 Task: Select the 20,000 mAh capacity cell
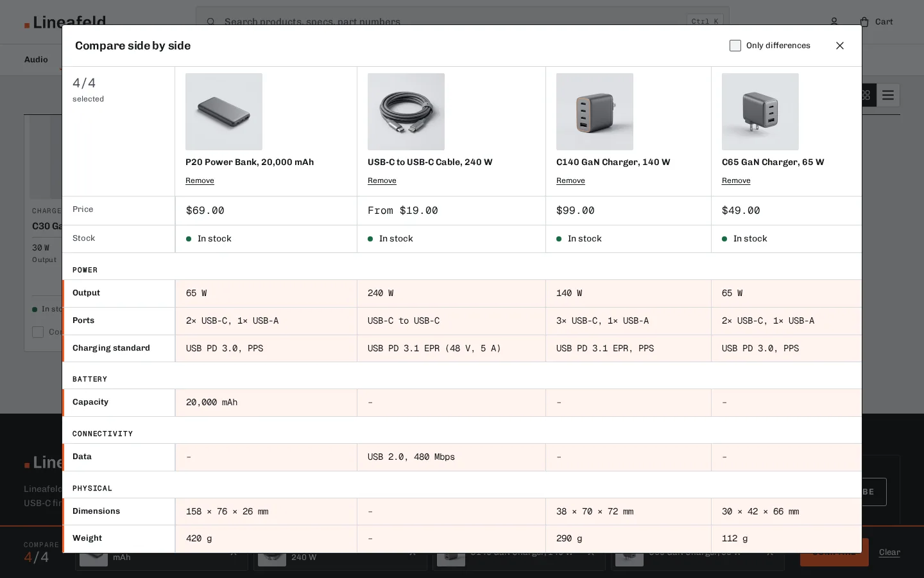(x=266, y=403)
